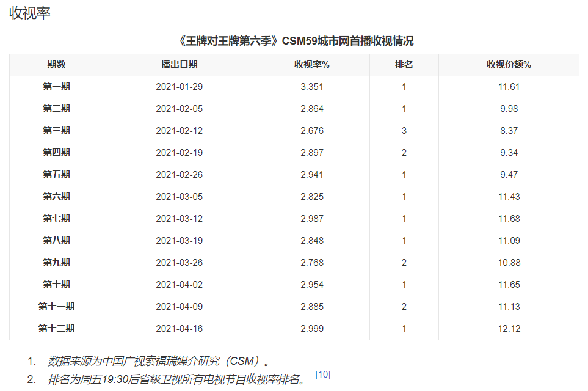588x391 pixels.
Task: Click the share value 11.68
Action: click(x=509, y=219)
